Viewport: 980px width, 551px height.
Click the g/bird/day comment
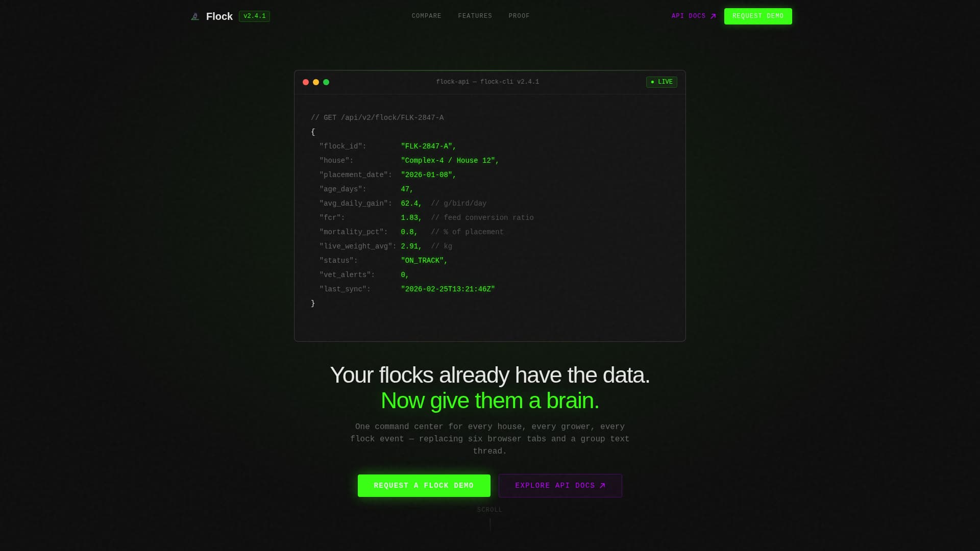(459, 204)
